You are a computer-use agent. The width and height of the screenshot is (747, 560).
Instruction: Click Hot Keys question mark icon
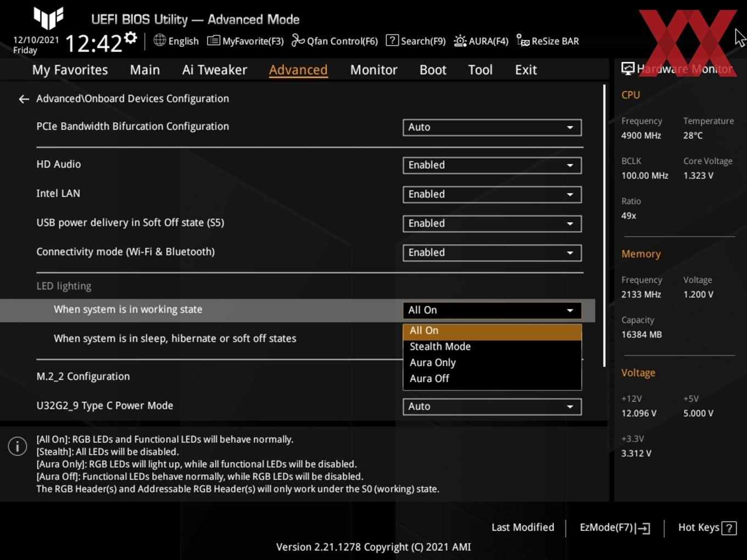729,528
